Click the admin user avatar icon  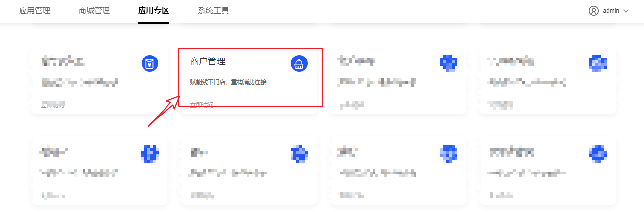[x=594, y=11]
